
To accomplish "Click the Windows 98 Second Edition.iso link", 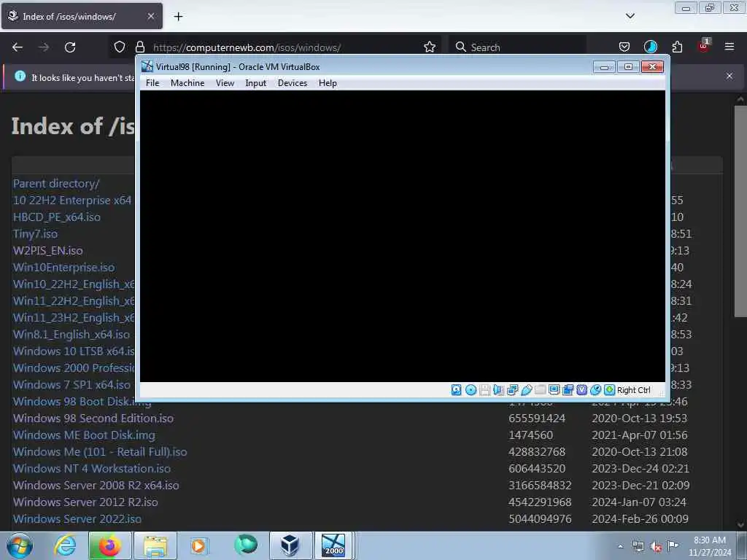I will click(x=93, y=418).
